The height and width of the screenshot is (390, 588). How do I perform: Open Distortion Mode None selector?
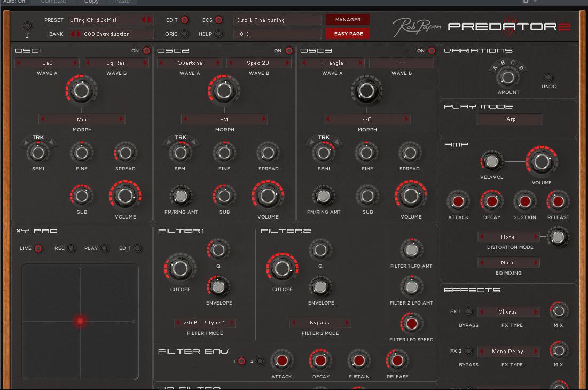click(508, 237)
